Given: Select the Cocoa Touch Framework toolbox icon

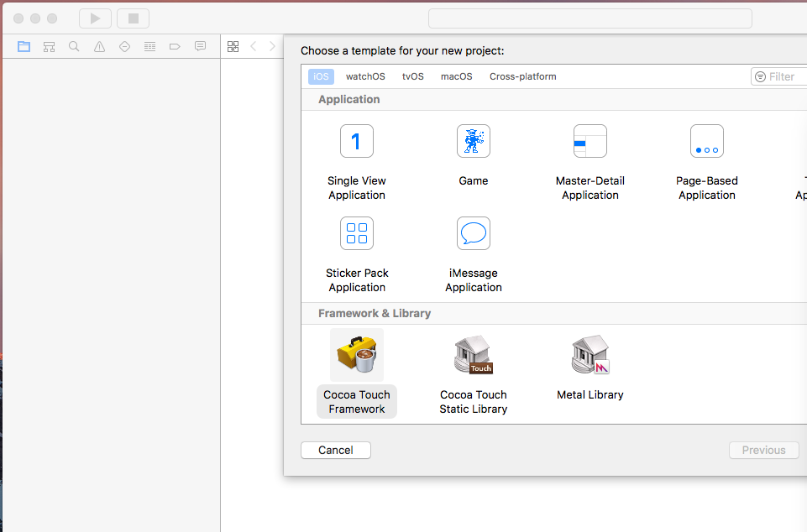Looking at the screenshot, I should coord(357,354).
